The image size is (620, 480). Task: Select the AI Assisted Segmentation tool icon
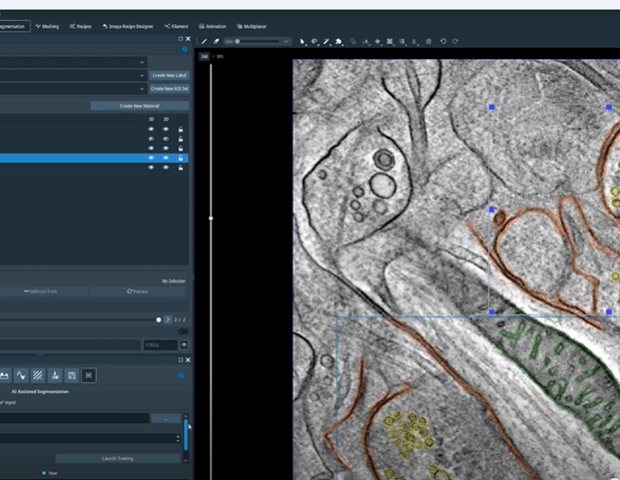click(x=89, y=375)
